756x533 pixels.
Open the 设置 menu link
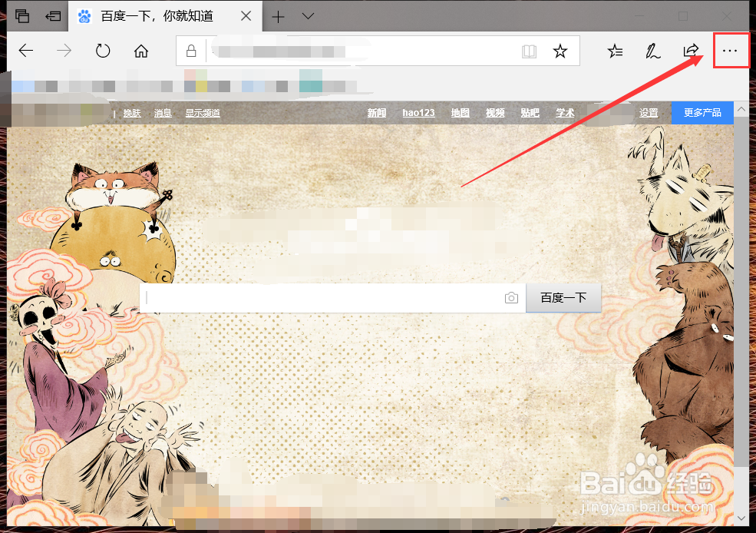click(649, 113)
